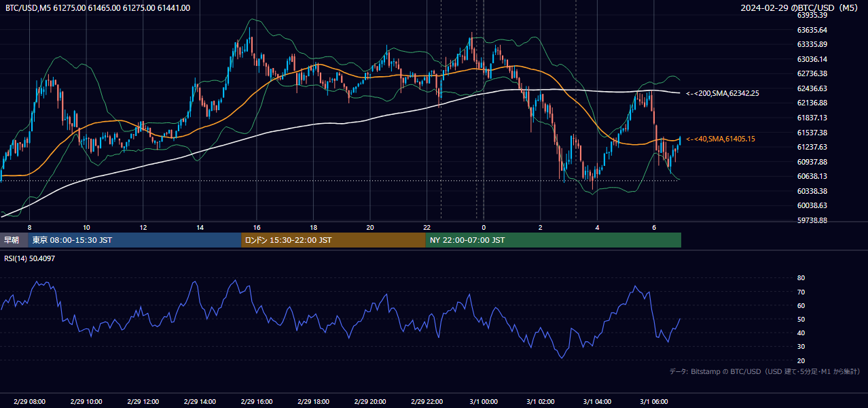The height and width of the screenshot is (408, 868).
Task: Click price axis value 61537.38
Action: coord(812,133)
